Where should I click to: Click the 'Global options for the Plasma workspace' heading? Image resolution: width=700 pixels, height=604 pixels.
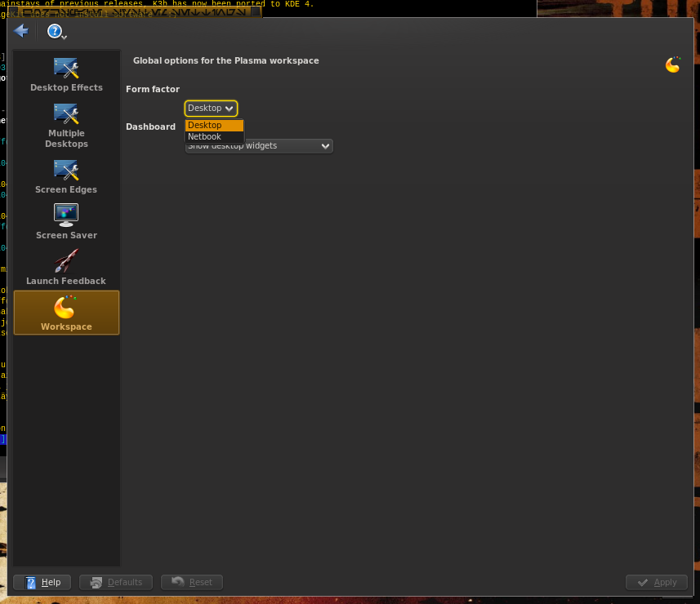pyautogui.click(x=226, y=60)
